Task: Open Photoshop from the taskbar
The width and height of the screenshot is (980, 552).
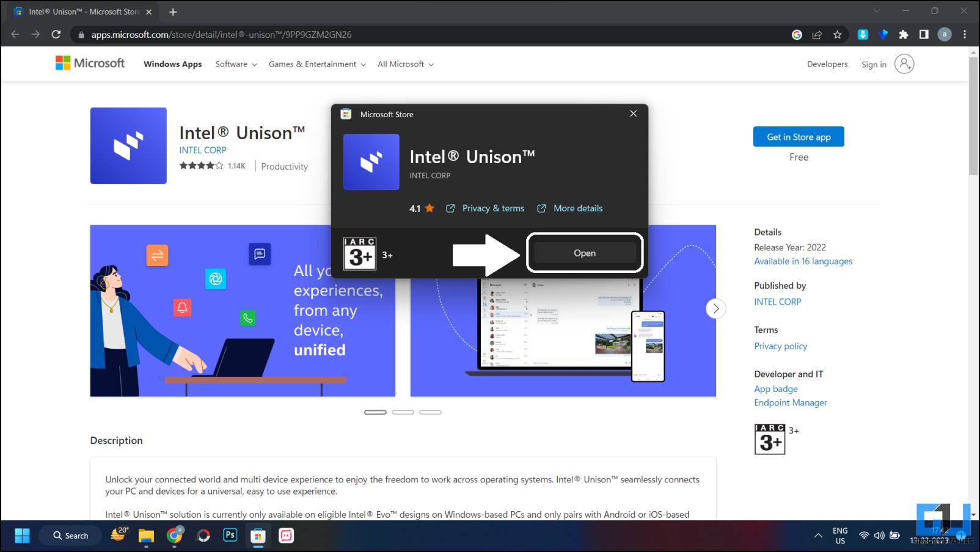Action: [x=230, y=536]
